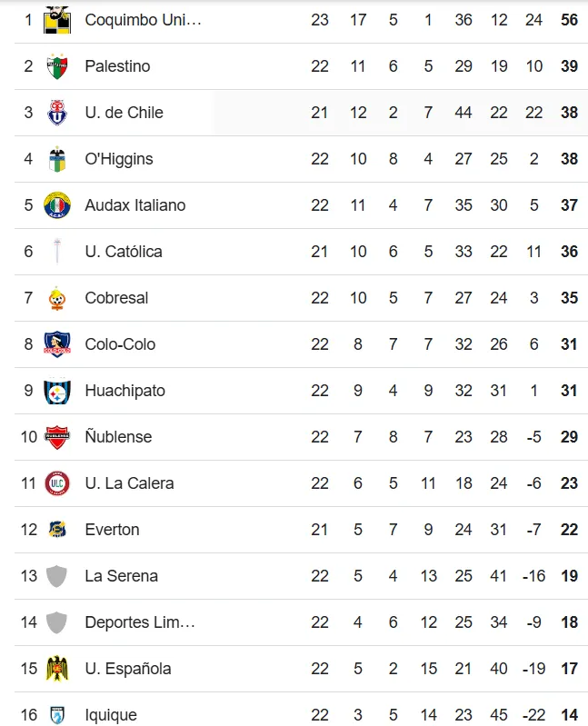This screenshot has height=726, width=588.
Task: Click Coquimbo Unido's 56 points total
Action: [x=569, y=19]
